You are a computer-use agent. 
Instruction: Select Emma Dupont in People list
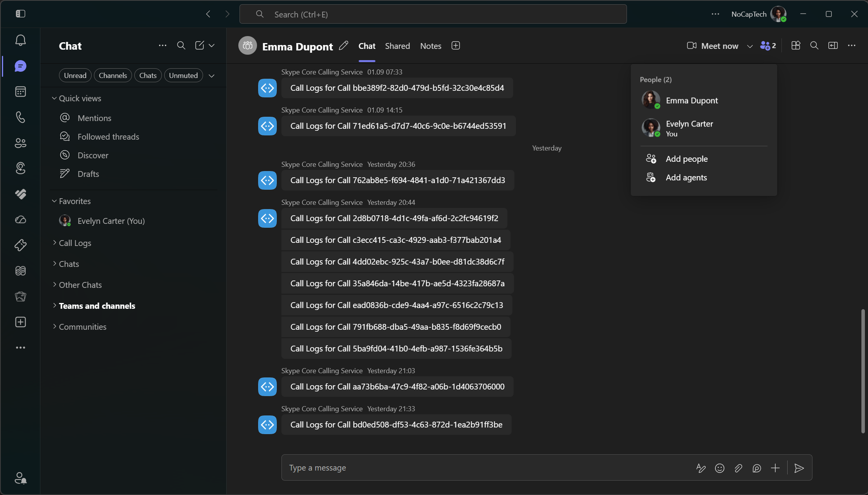click(704, 100)
